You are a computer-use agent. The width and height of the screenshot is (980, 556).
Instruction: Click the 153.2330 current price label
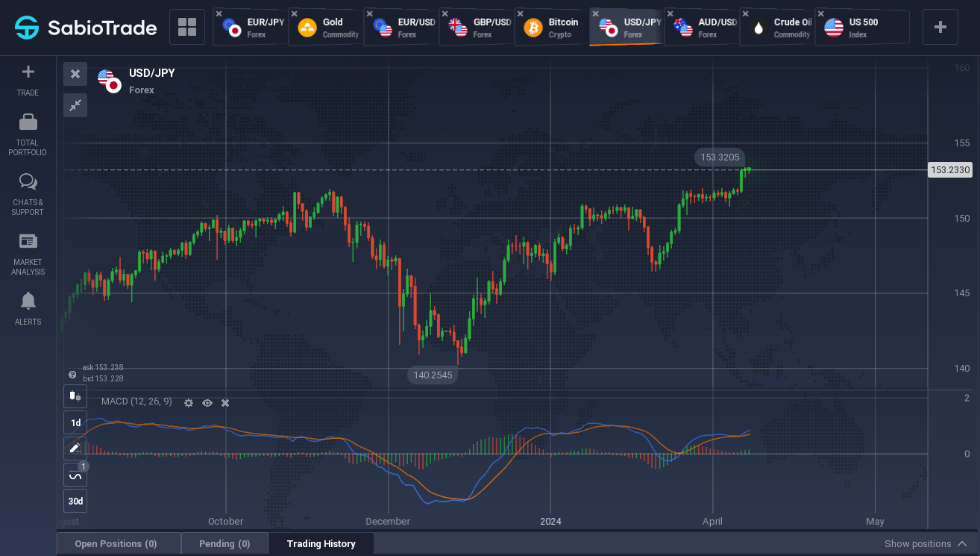click(x=950, y=170)
